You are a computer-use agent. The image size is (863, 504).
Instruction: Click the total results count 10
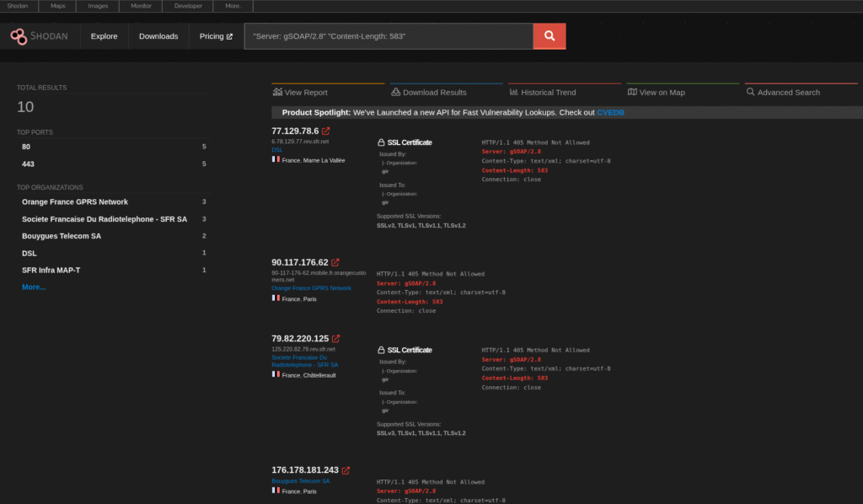coord(25,107)
